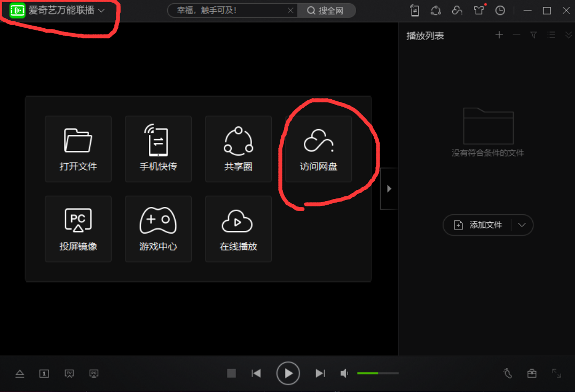Expand the side panel arrow tab

(x=388, y=188)
